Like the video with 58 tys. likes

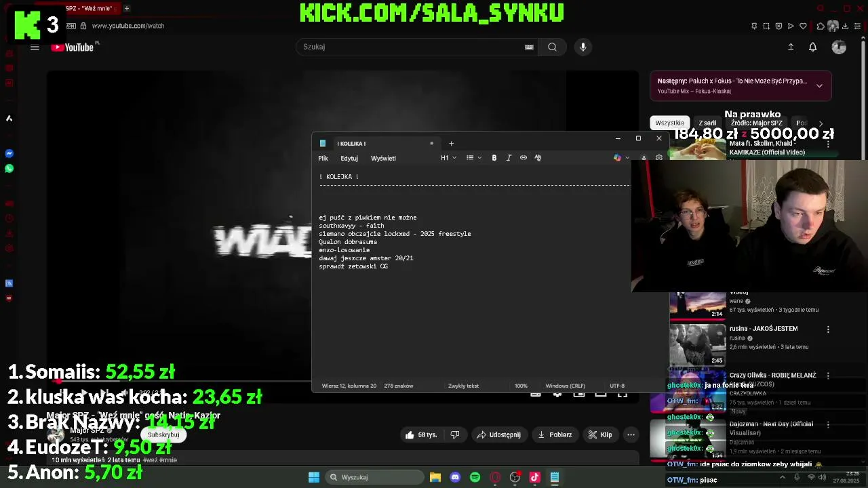click(x=421, y=435)
